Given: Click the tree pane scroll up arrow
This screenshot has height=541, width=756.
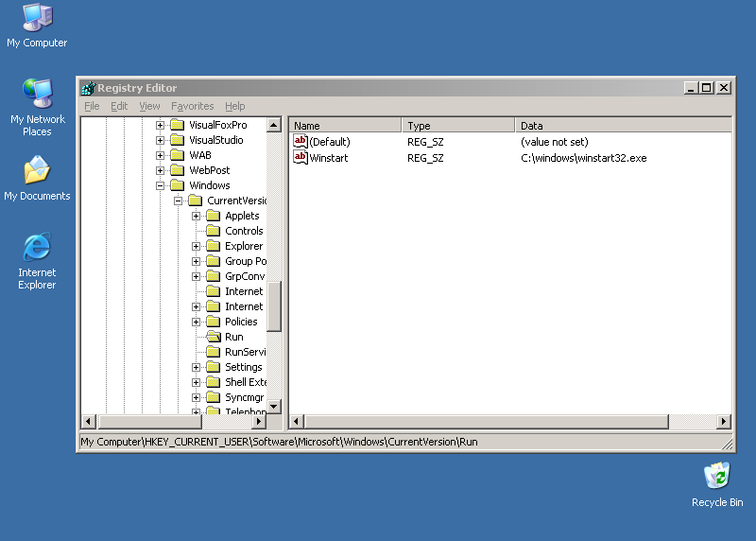Looking at the screenshot, I should (274, 125).
